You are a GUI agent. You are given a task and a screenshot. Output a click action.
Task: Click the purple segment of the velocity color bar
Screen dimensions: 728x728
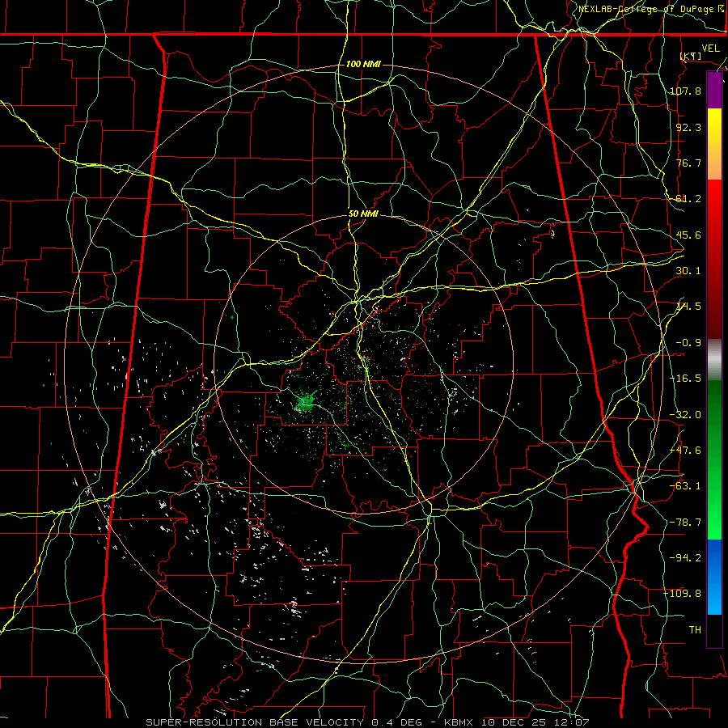click(x=714, y=90)
